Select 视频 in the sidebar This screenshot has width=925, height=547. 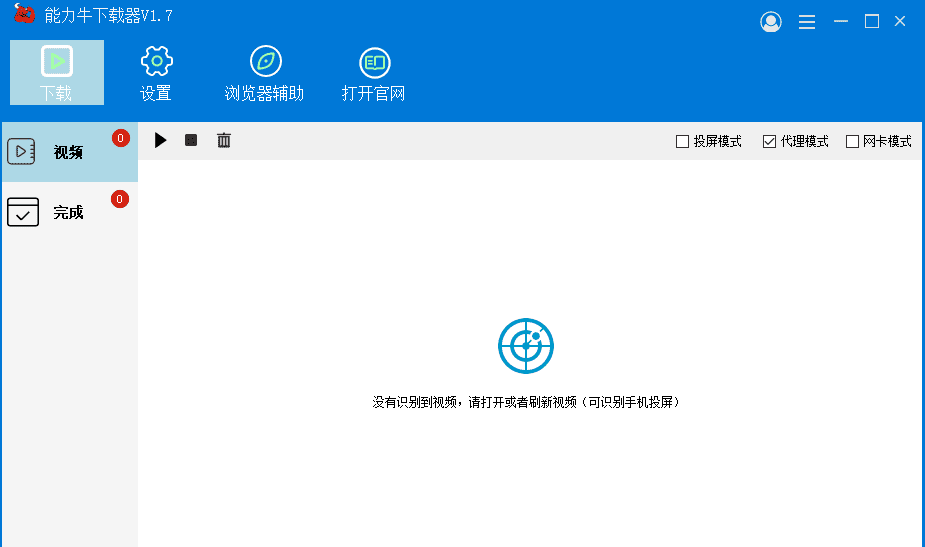(x=68, y=152)
